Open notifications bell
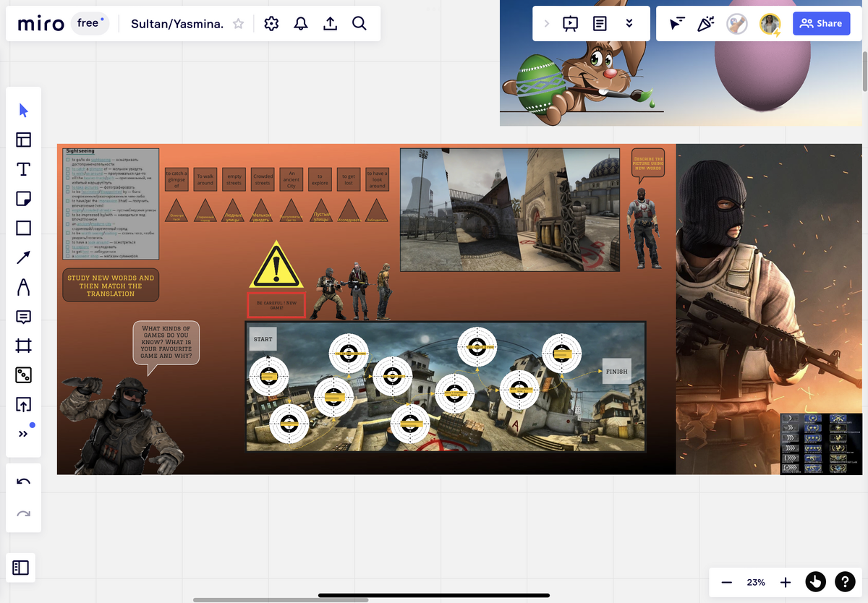868x603 pixels. pyautogui.click(x=301, y=24)
